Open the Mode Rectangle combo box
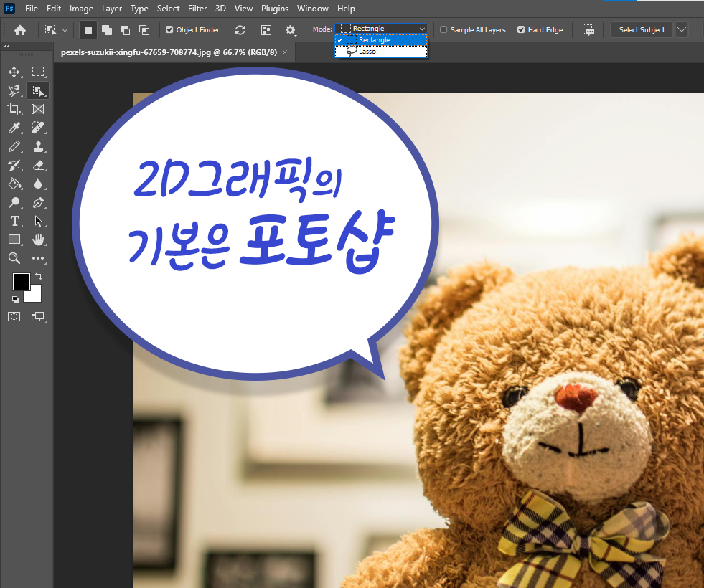704x588 pixels. (x=381, y=28)
